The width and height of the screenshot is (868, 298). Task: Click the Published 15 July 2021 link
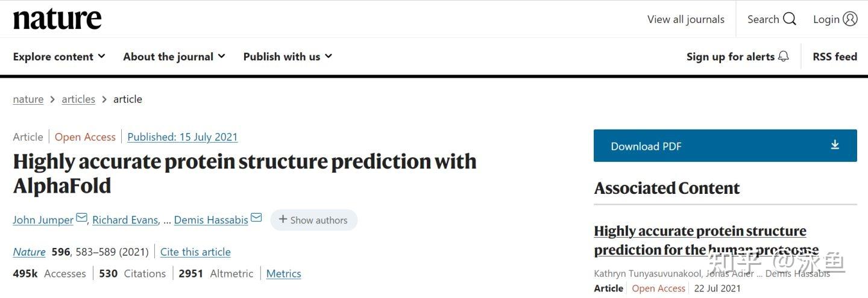pyautogui.click(x=183, y=137)
